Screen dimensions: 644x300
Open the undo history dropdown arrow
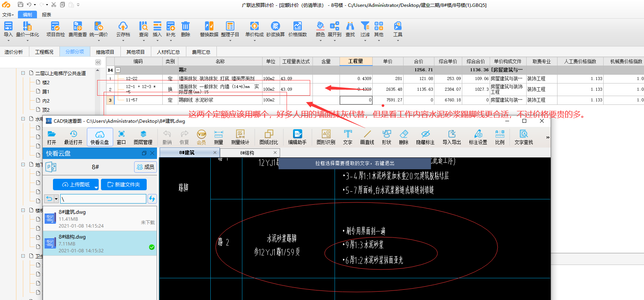pos(35,5)
